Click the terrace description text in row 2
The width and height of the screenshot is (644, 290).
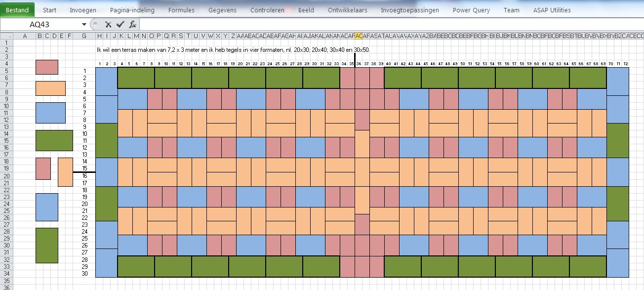tap(233, 50)
